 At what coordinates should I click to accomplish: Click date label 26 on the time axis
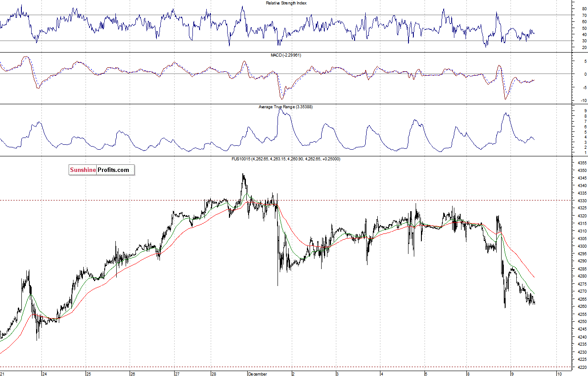(x=132, y=373)
